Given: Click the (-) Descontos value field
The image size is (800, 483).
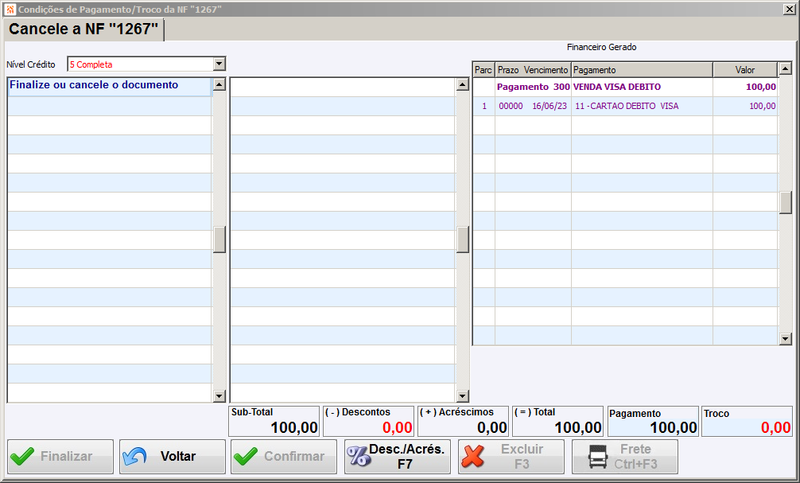Looking at the screenshot, I should click(368, 421).
